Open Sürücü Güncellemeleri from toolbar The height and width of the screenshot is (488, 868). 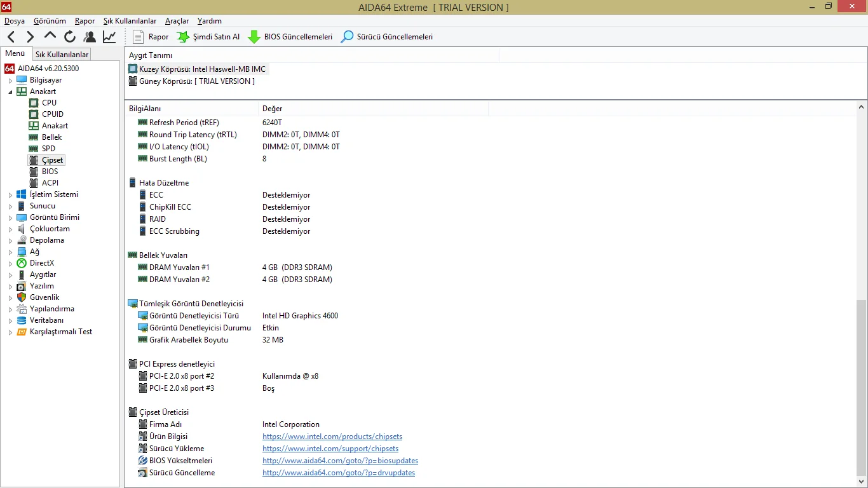(387, 37)
